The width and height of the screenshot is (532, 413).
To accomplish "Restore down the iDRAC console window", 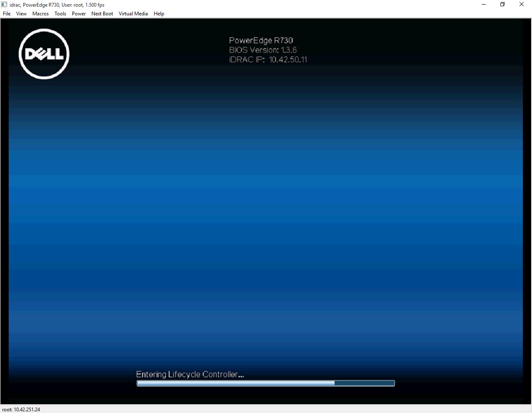I will (x=502, y=5).
